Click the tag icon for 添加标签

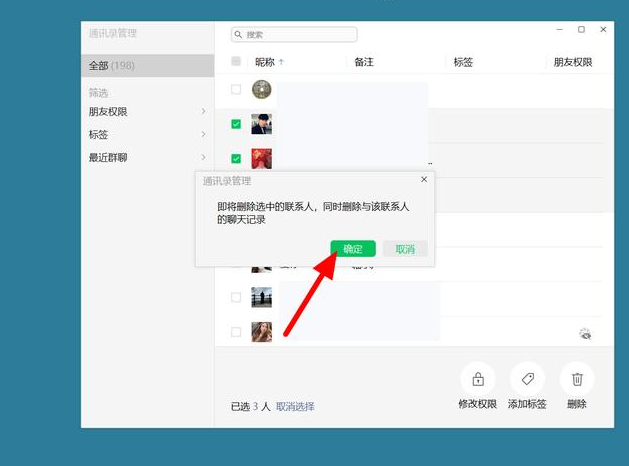click(x=527, y=379)
